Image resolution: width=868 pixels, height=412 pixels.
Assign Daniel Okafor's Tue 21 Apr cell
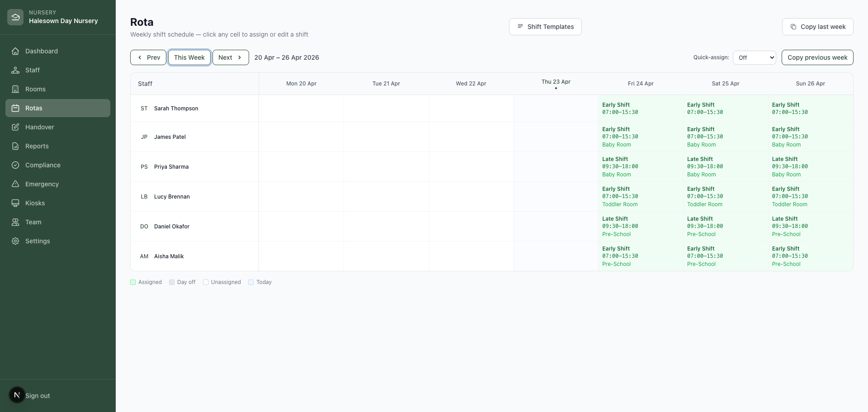pos(387,227)
